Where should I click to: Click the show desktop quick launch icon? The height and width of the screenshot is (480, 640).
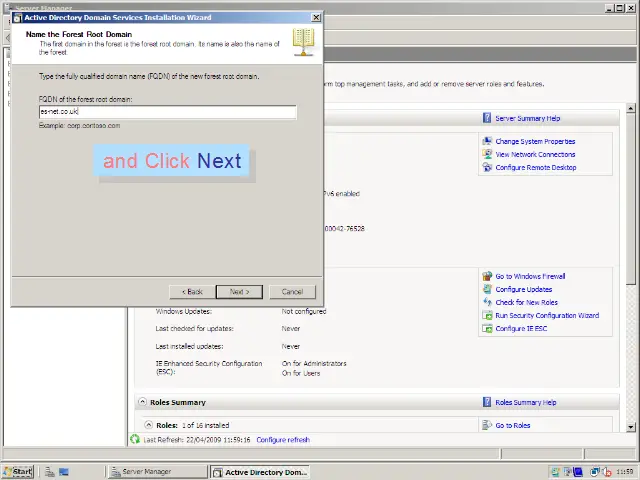coord(64,472)
